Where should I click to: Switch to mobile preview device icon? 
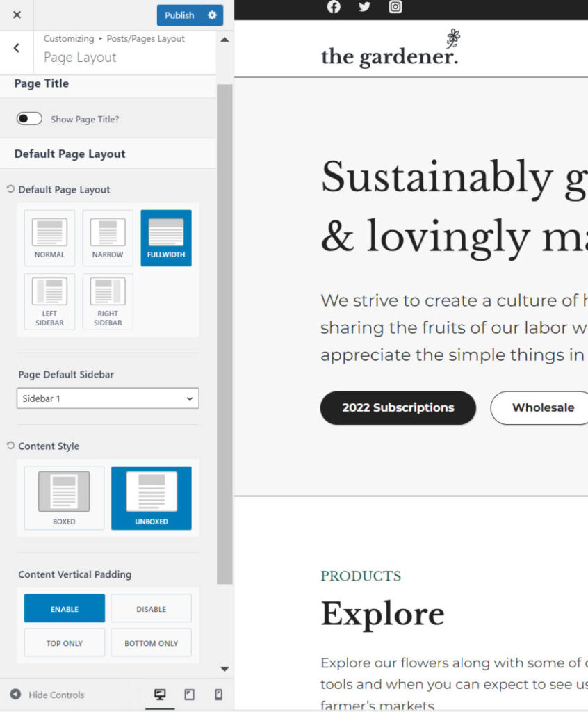click(x=218, y=695)
